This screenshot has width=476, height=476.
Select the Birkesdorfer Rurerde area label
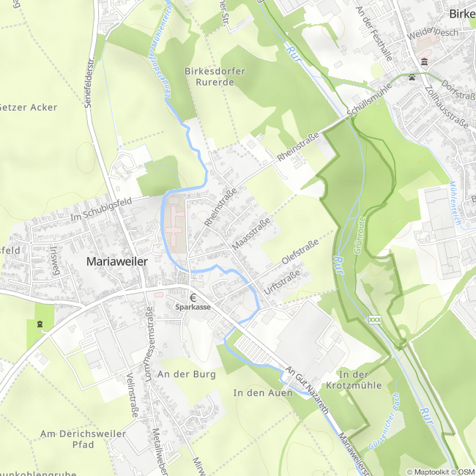215,76
